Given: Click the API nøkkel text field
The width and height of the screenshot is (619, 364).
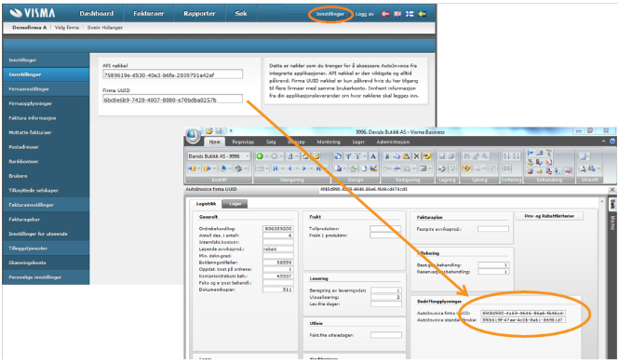Looking at the screenshot, I should point(172,74).
